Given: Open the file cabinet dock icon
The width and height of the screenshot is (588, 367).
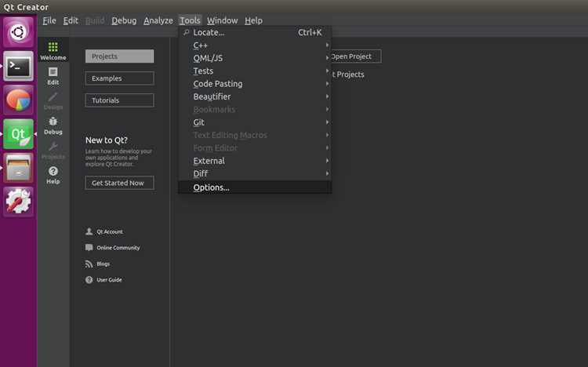Looking at the screenshot, I should tap(18, 168).
